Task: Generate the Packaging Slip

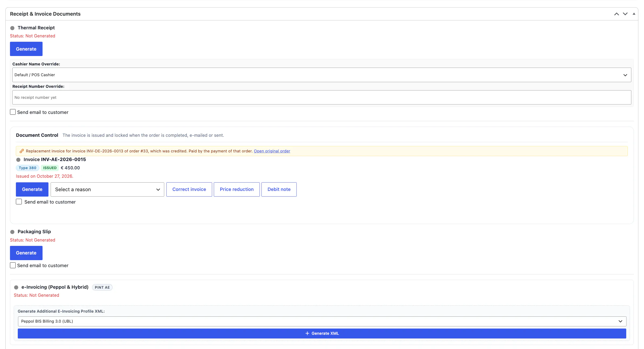Action: (26, 253)
